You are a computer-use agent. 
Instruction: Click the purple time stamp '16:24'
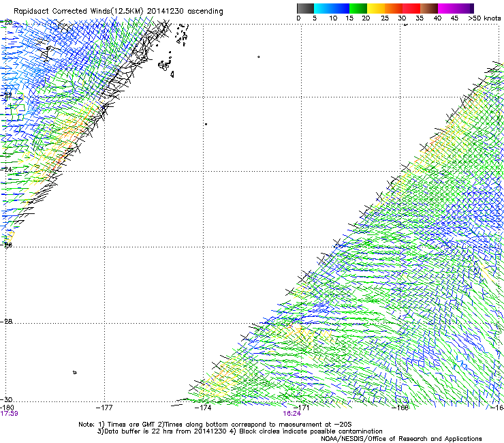click(x=292, y=414)
